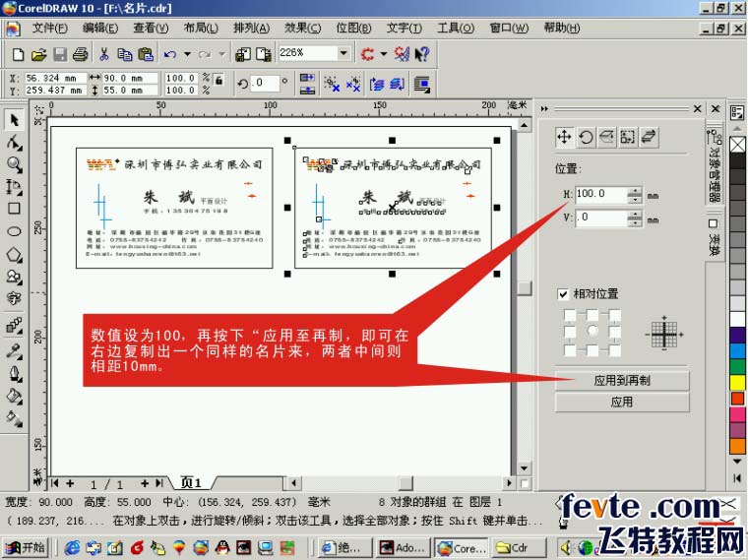The height and width of the screenshot is (560, 748).
Task: Switch docker to Size transform icon
Action: click(628, 138)
